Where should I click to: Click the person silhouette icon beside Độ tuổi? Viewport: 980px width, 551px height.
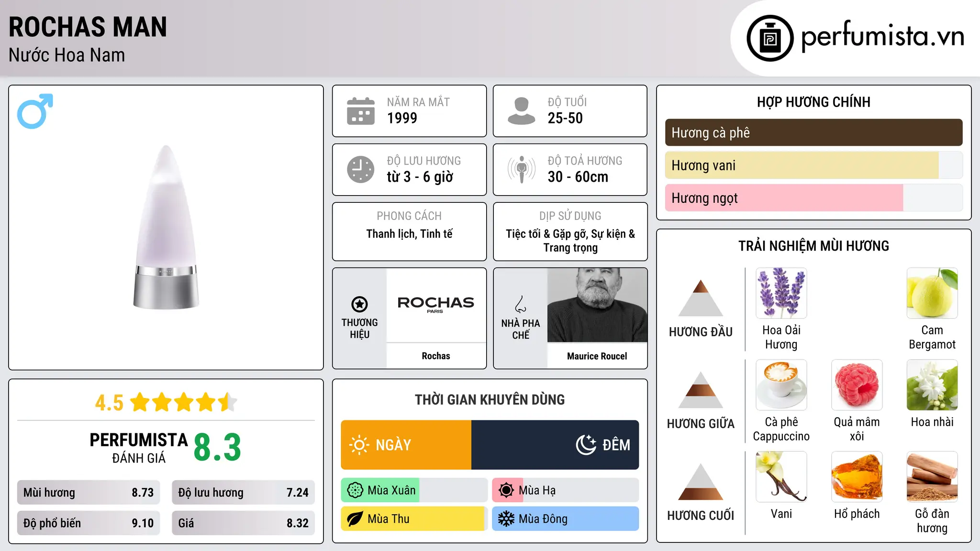pyautogui.click(x=521, y=111)
